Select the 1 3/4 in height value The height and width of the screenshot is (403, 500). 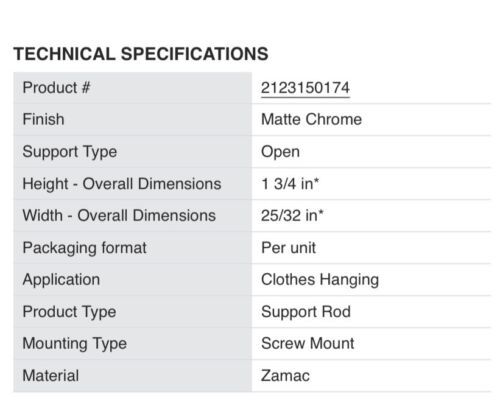(x=290, y=184)
